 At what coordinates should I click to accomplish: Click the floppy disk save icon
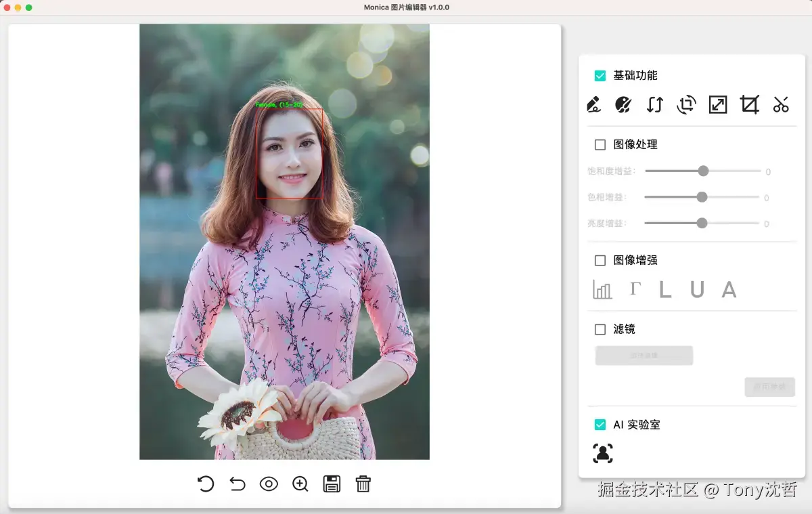(x=332, y=484)
